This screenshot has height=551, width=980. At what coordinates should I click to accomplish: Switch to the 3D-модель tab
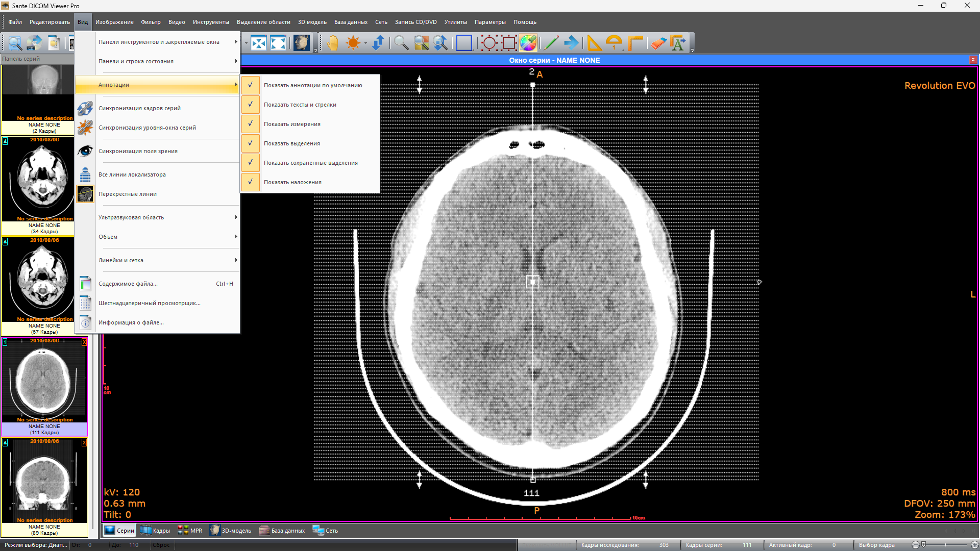[x=230, y=531]
